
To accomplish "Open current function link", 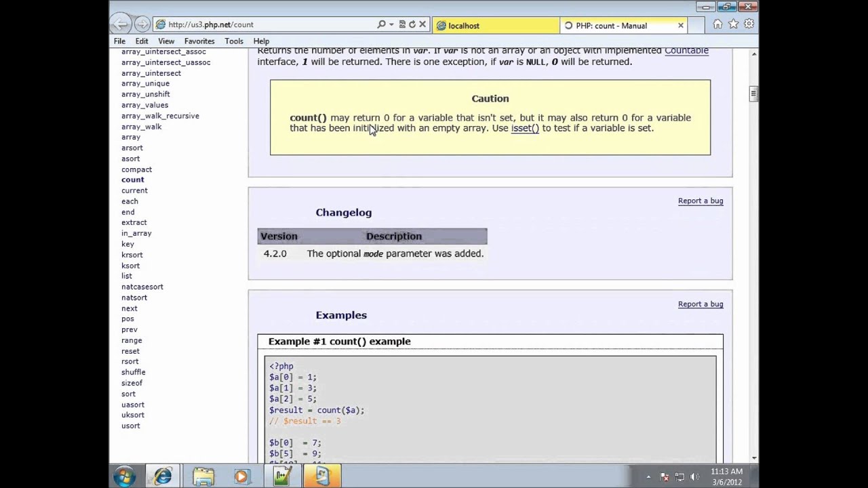I will (x=134, y=190).
